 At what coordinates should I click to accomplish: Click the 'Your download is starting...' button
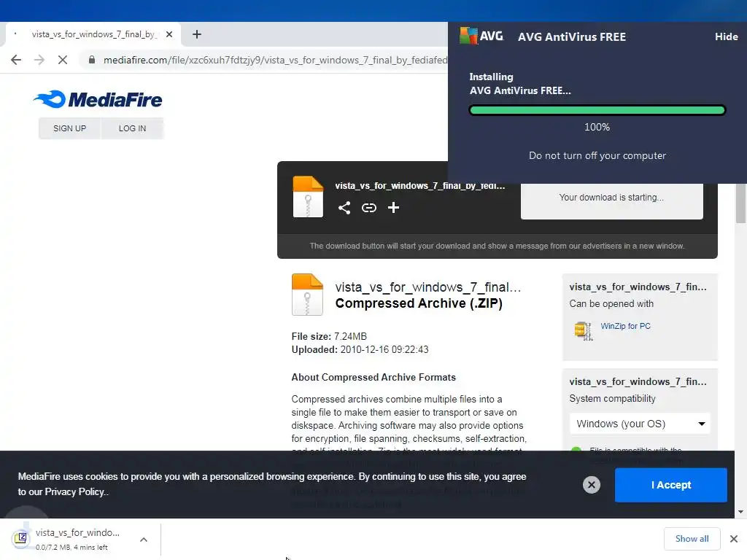(x=612, y=198)
